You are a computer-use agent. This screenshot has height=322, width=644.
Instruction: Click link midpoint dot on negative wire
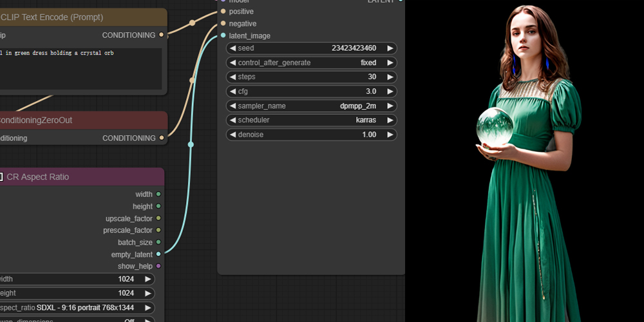192,80
